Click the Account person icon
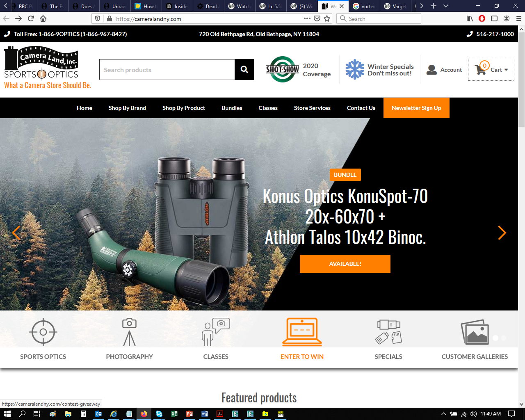525x420 pixels. (431, 70)
